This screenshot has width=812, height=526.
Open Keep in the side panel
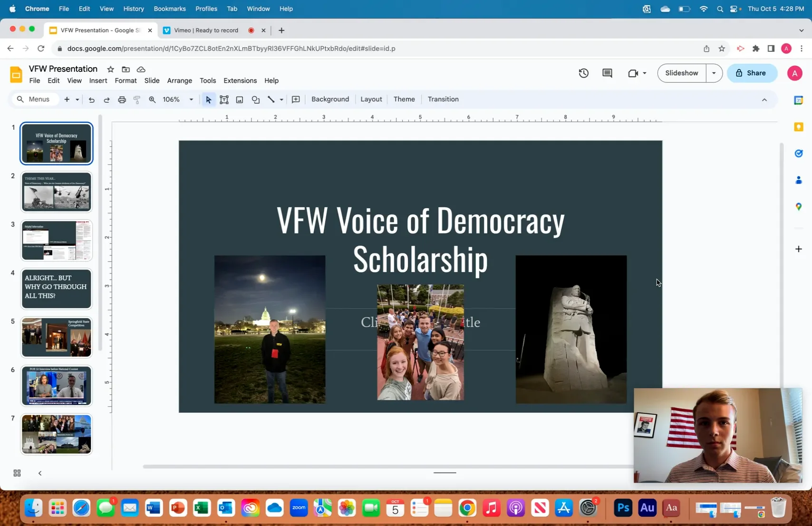coord(798,127)
